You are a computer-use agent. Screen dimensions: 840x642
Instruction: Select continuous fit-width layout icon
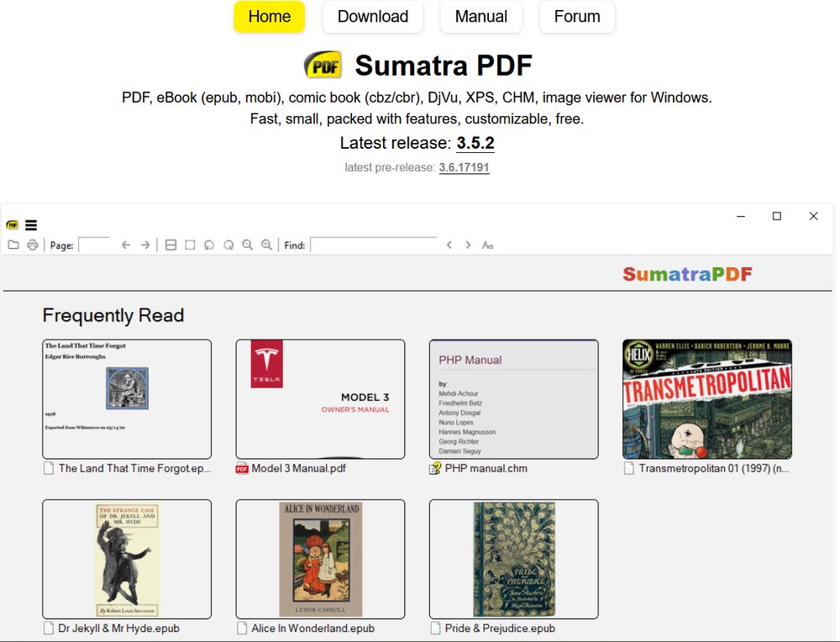(x=171, y=245)
